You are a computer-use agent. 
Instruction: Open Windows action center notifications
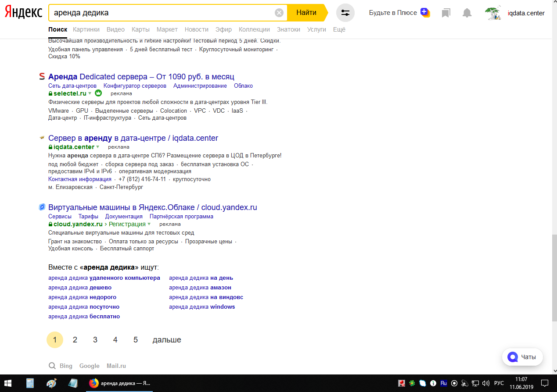pos(545,383)
